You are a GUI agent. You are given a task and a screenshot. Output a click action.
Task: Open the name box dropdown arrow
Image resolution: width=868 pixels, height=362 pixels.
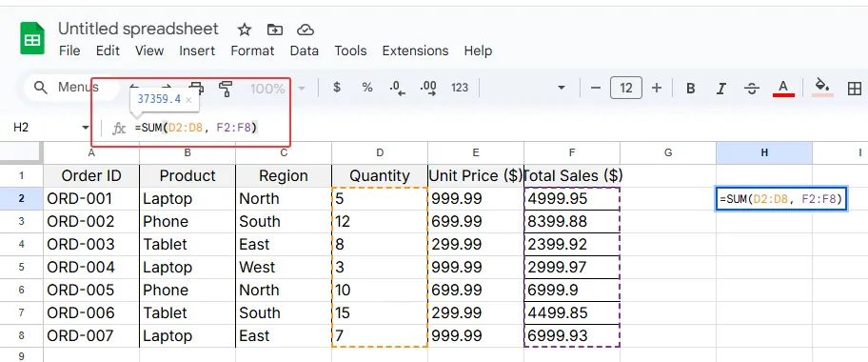[x=86, y=128]
